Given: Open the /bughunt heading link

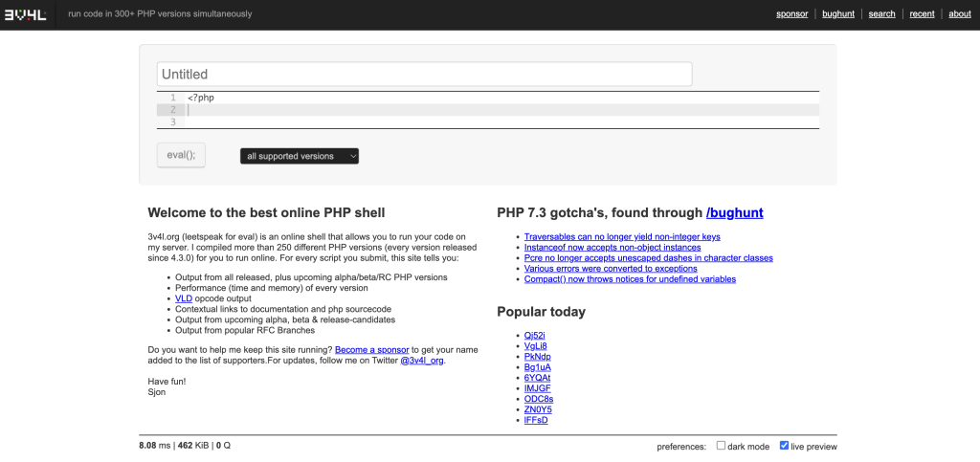Looking at the screenshot, I should [x=734, y=212].
